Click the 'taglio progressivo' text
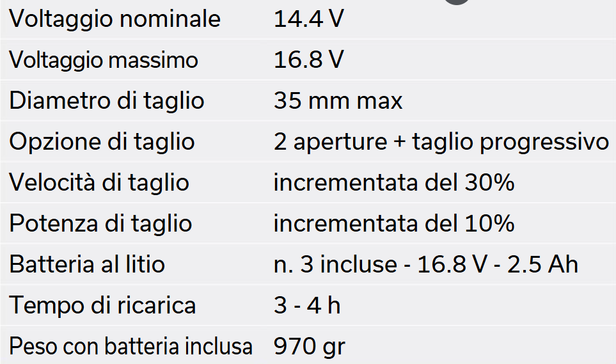 pyautogui.click(x=510, y=141)
